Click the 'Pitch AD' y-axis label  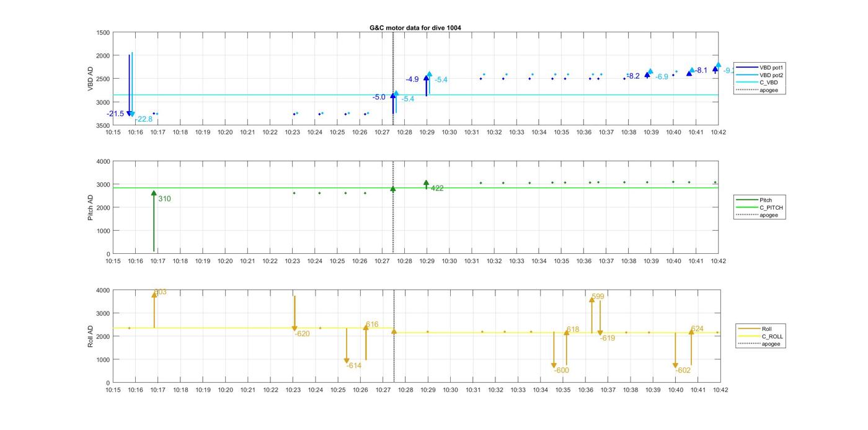(90, 207)
